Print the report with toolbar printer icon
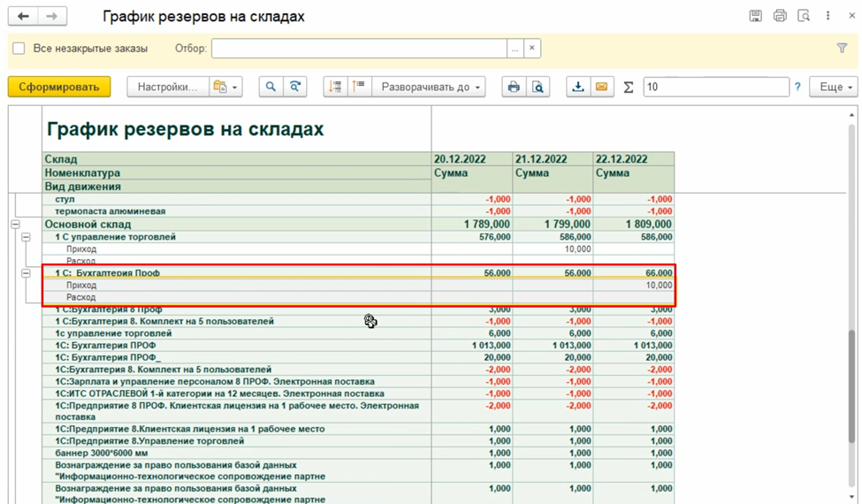The image size is (862, 504). [514, 87]
